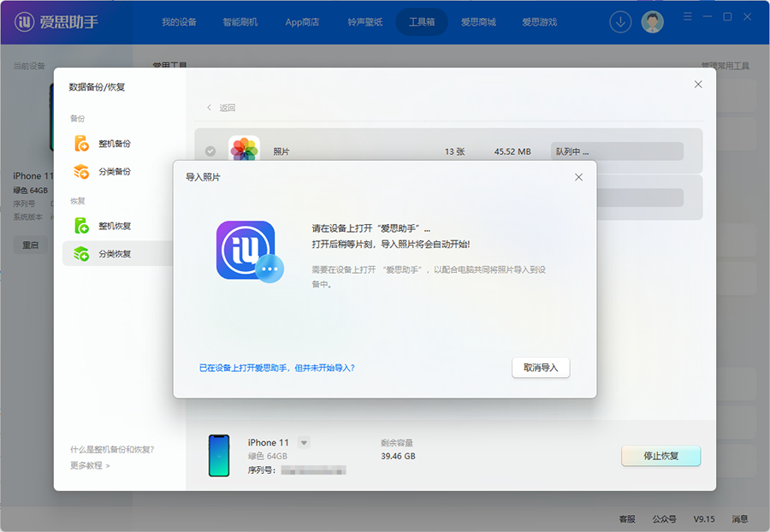Close the 导入照片 dialog
This screenshot has height=532, width=770.
[x=578, y=177]
